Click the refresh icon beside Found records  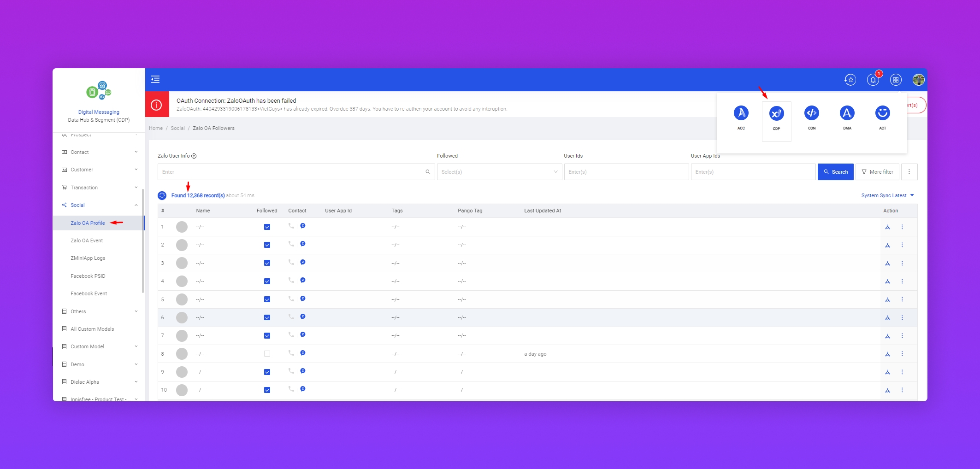tap(162, 195)
